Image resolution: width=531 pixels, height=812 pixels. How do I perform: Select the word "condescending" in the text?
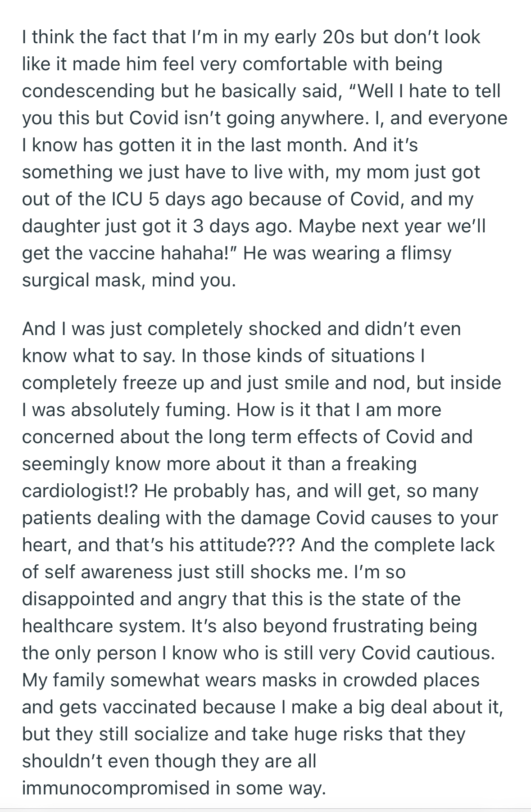pos(89,91)
